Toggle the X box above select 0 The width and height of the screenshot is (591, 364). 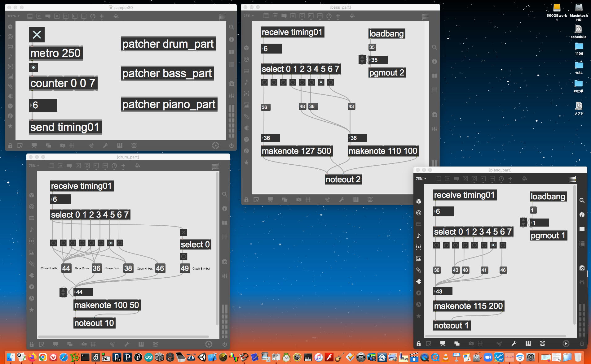183,232
